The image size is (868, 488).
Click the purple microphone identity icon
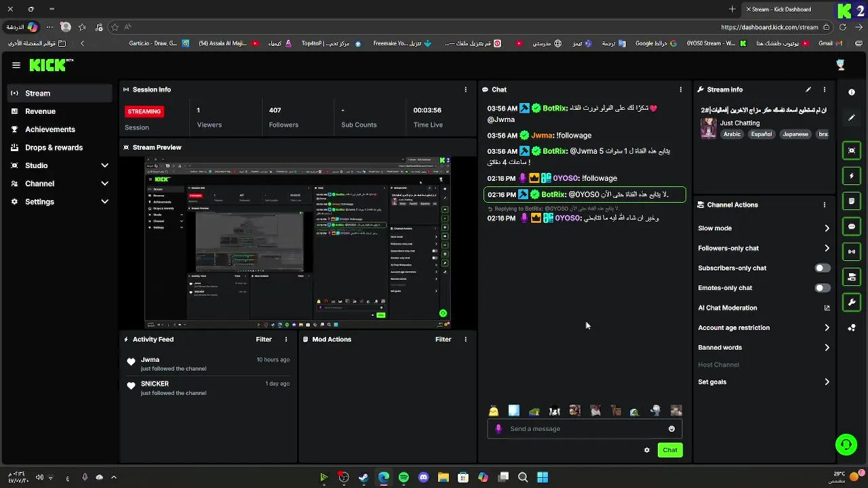(499, 429)
